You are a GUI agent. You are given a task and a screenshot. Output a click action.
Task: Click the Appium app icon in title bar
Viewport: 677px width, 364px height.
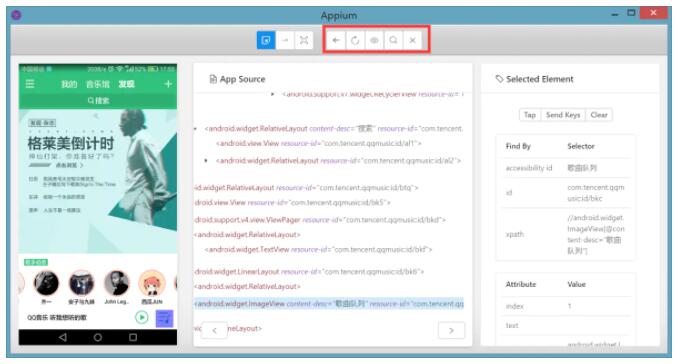16,15
